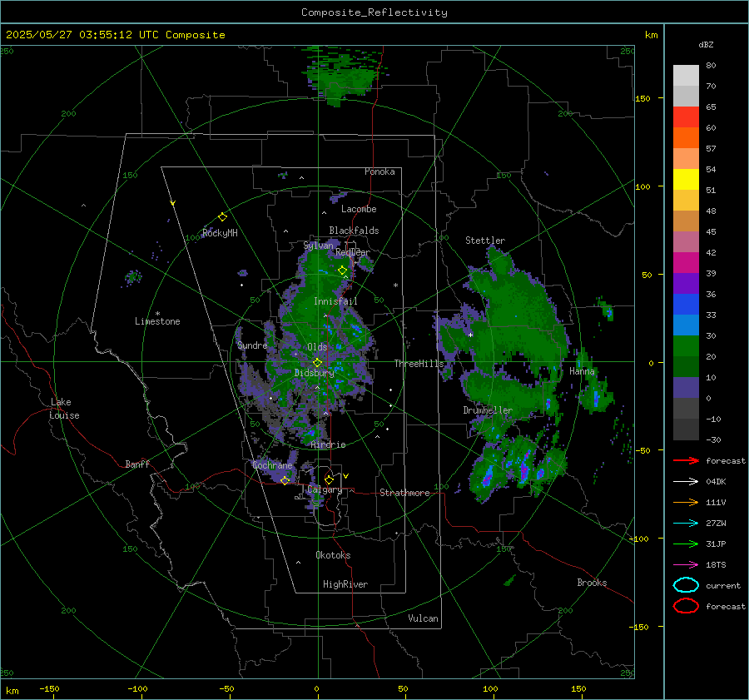Click the cyan current ellipse legend icon
The width and height of the screenshot is (749, 700).
tap(686, 585)
